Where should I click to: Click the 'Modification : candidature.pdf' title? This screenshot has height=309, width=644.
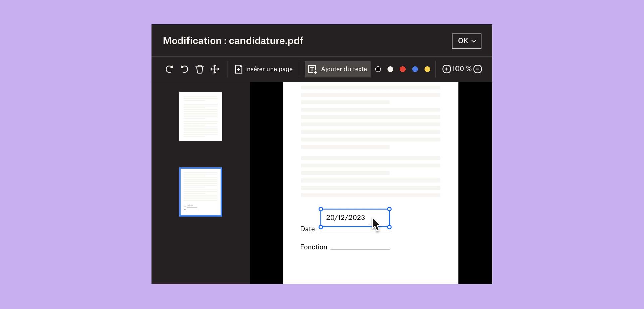click(x=233, y=40)
